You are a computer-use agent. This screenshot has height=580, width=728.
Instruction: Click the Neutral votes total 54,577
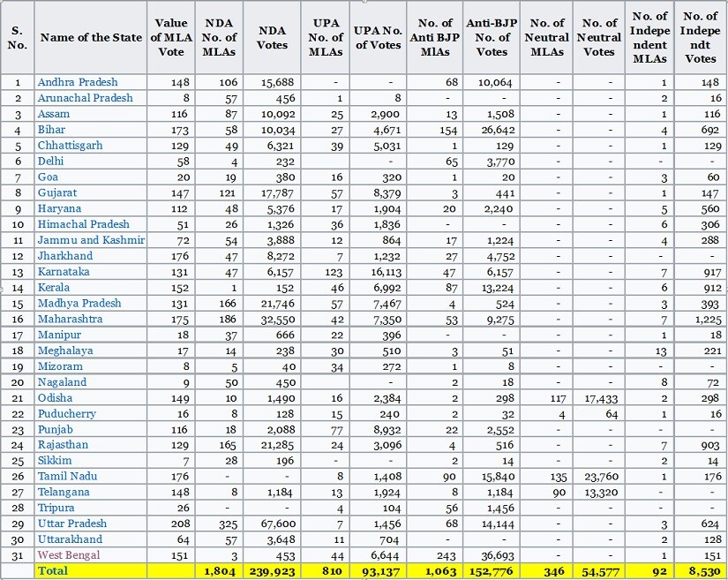click(599, 572)
